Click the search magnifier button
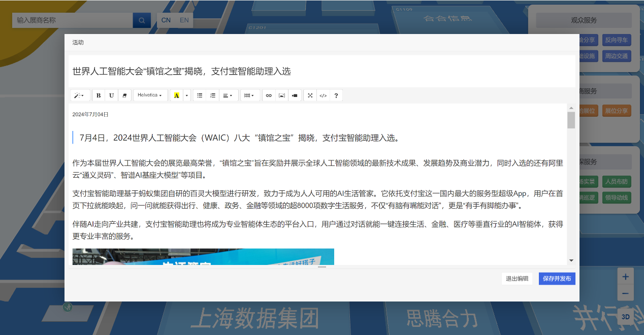 pos(142,20)
